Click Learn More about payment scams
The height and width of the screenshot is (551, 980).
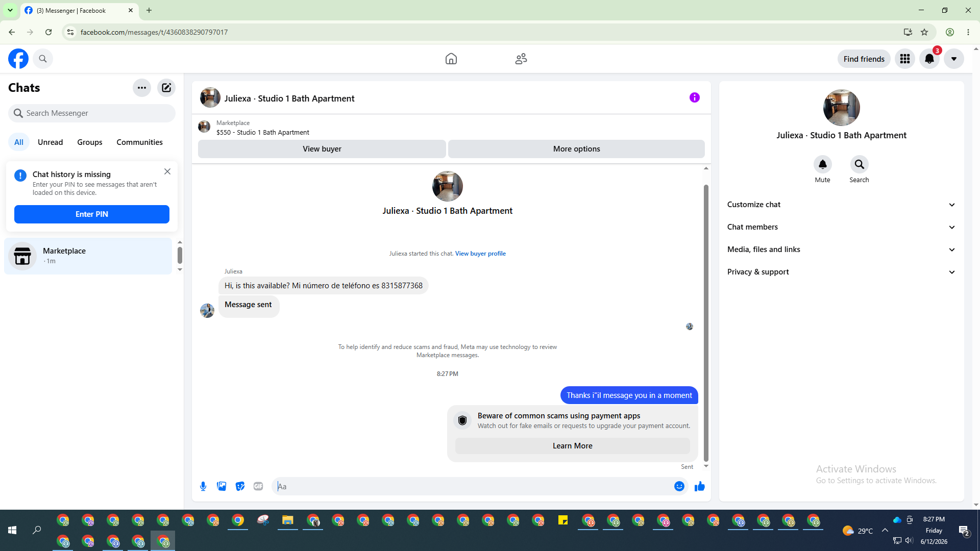[573, 446]
